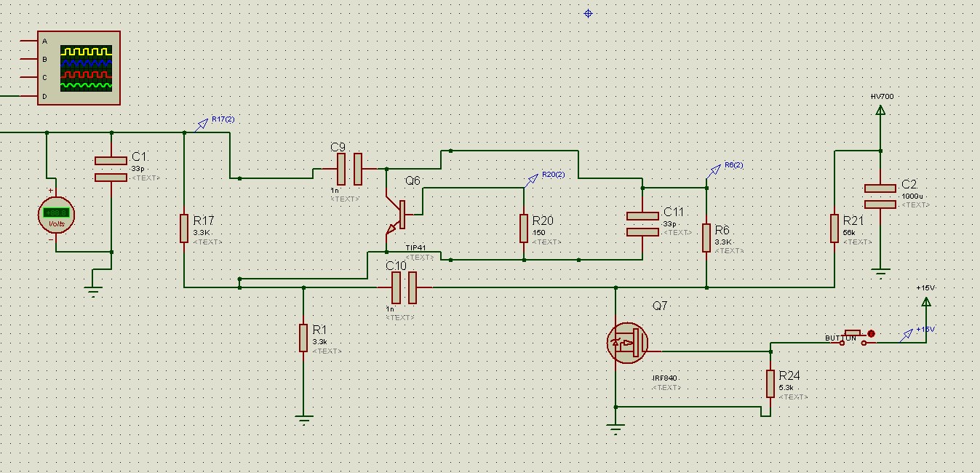Viewport: 980px width, 473px height.
Task: Click the voltmeter green display readout
Action: [x=57, y=212]
